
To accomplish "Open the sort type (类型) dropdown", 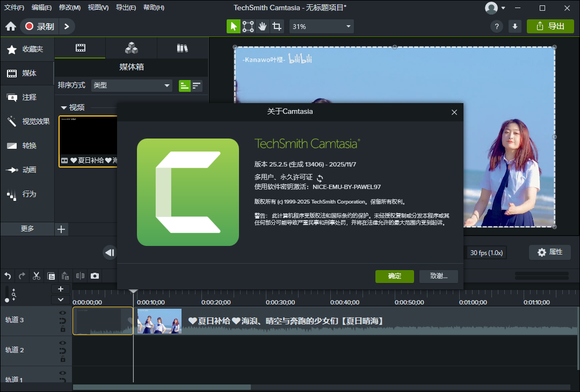I will pyautogui.click(x=132, y=85).
